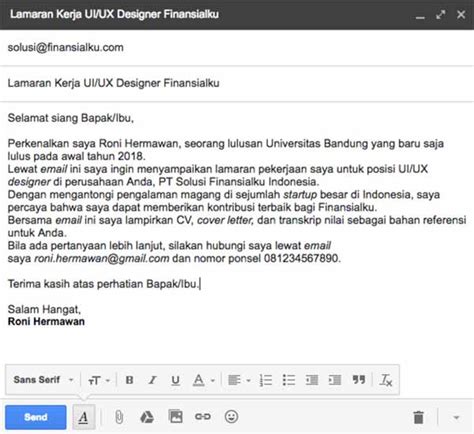Click the compose window title bar text
The width and height of the screenshot is (474, 434).
pos(114,14)
